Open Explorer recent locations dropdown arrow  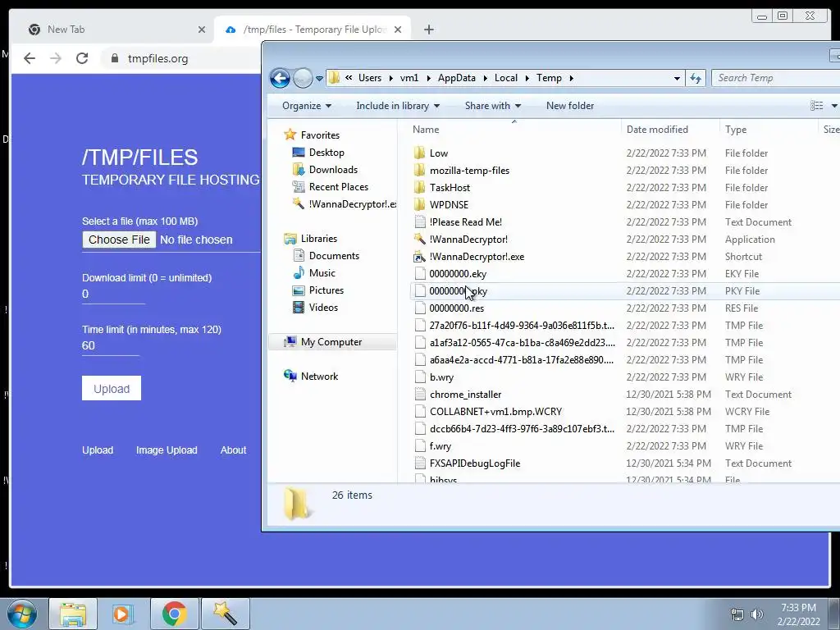(319, 79)
